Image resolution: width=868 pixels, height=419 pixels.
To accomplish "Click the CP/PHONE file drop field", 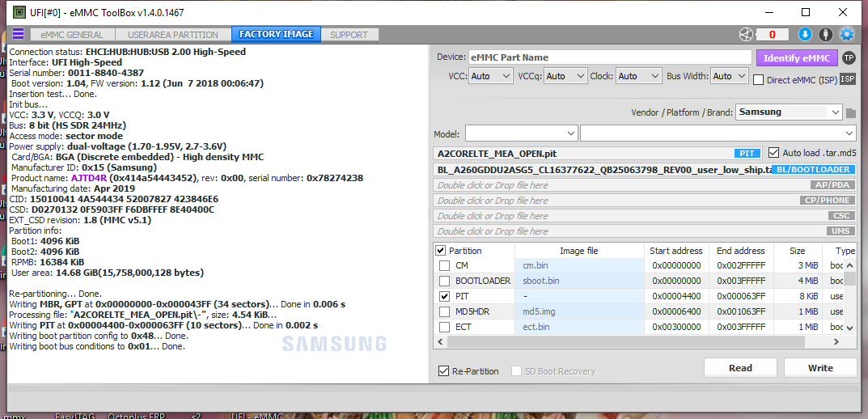I will point(645,201).
